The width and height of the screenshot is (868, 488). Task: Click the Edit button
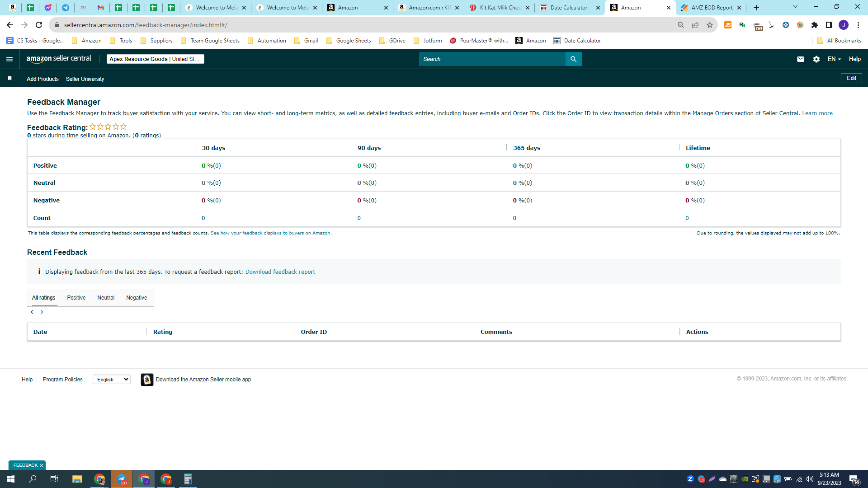pyautogui.click(x=851, y=78)
